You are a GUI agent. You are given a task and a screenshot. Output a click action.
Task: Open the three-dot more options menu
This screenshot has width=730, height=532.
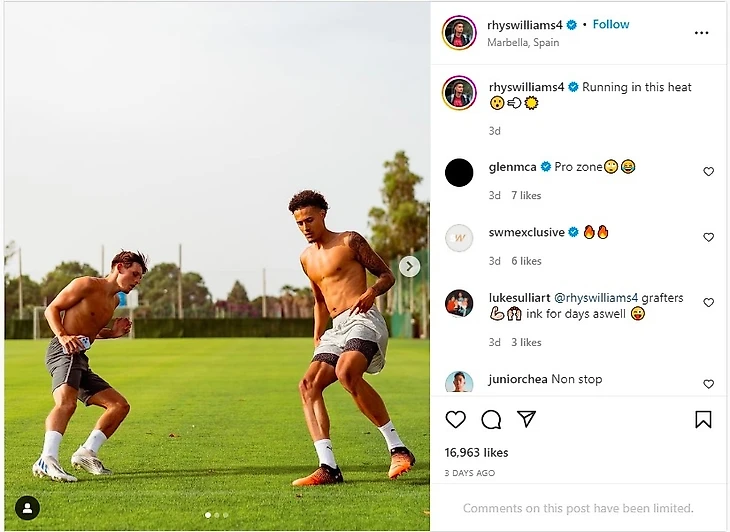coord(701,32)
